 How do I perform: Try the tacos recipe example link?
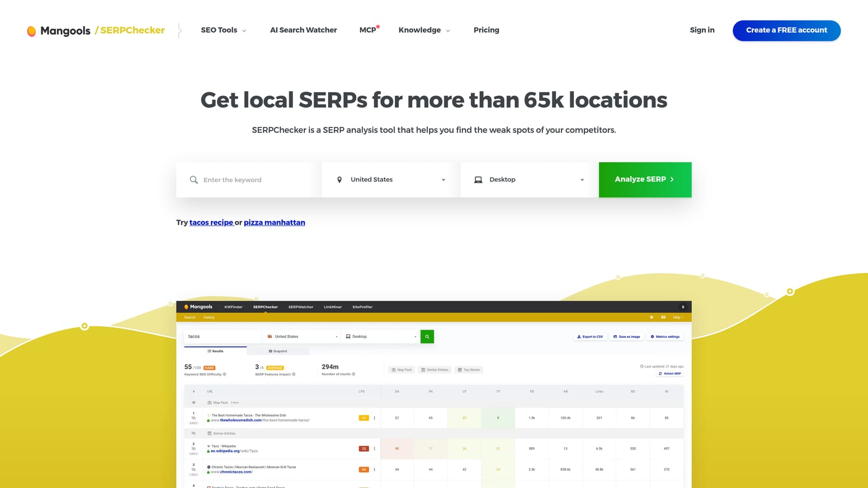tap(211, 222)
